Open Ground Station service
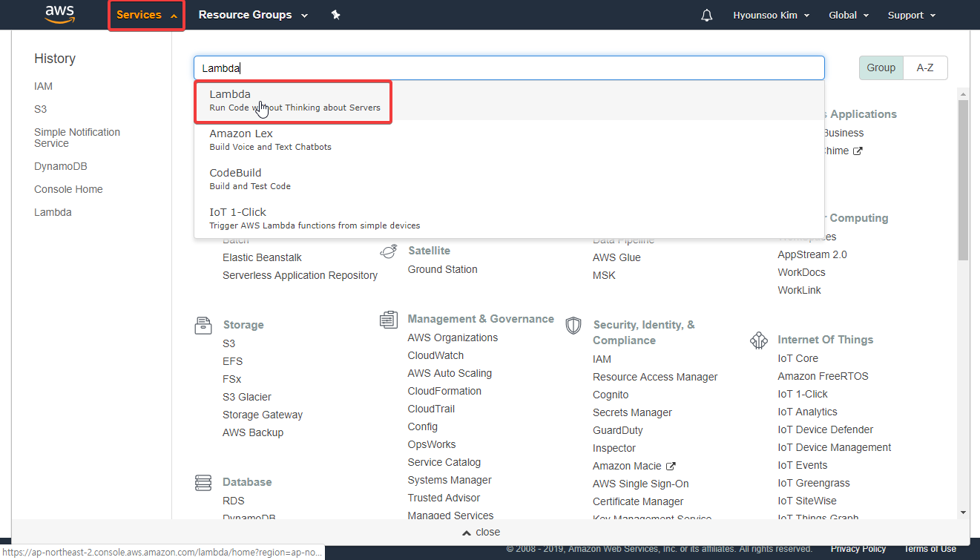This screenshot has width=980, height=560. click(442, 269)
